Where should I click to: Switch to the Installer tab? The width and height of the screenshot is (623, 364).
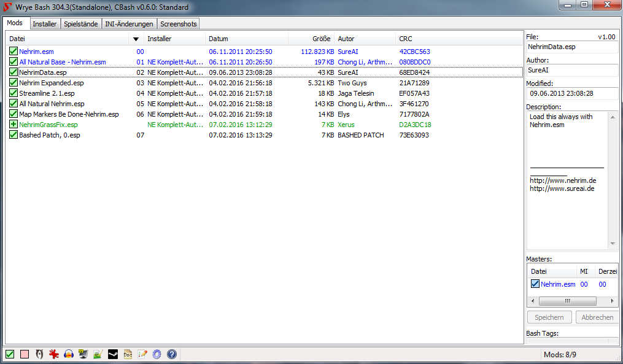pos(44,24)
